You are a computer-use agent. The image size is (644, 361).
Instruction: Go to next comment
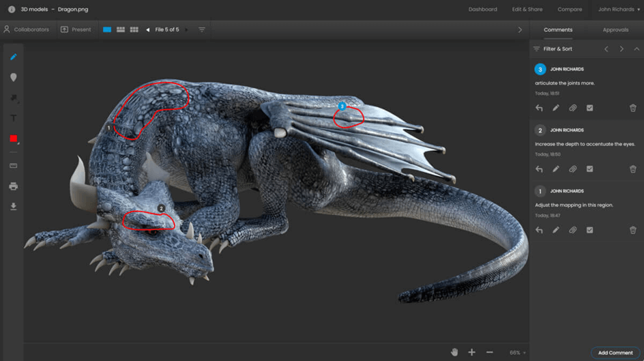621,49
